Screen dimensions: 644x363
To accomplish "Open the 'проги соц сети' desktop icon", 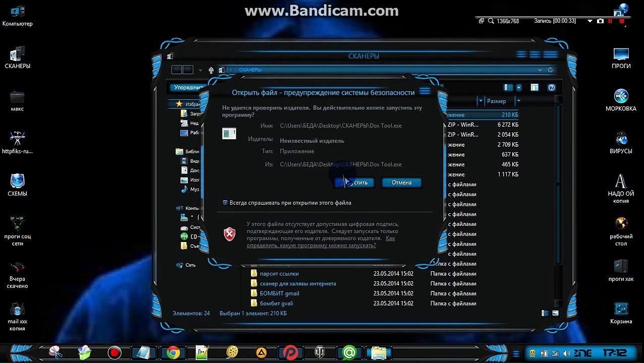I will (17, 231).
